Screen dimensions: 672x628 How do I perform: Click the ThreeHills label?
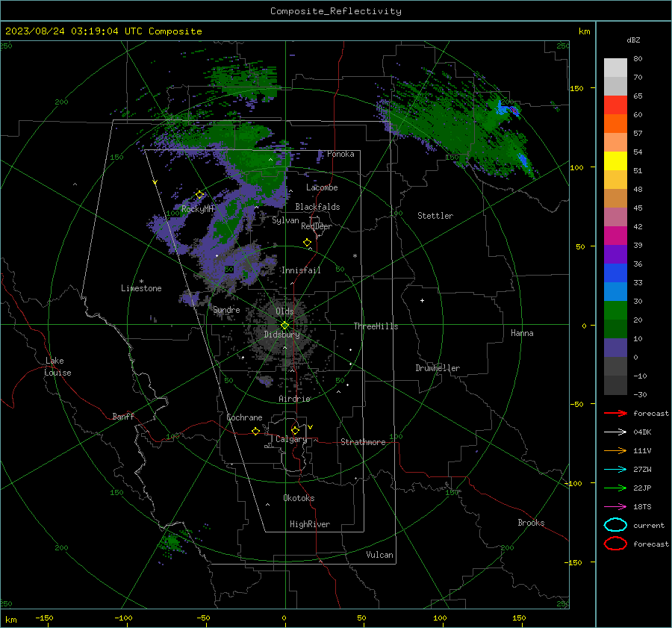point(376,326)
